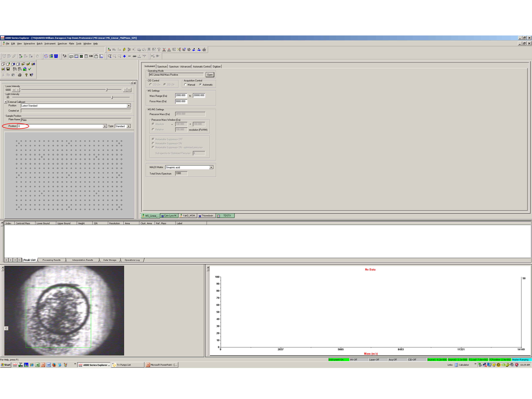This screenshot has width=532, height=399.
Task: Click the Laser Intensity slider handle
Action: click(107, 90)
